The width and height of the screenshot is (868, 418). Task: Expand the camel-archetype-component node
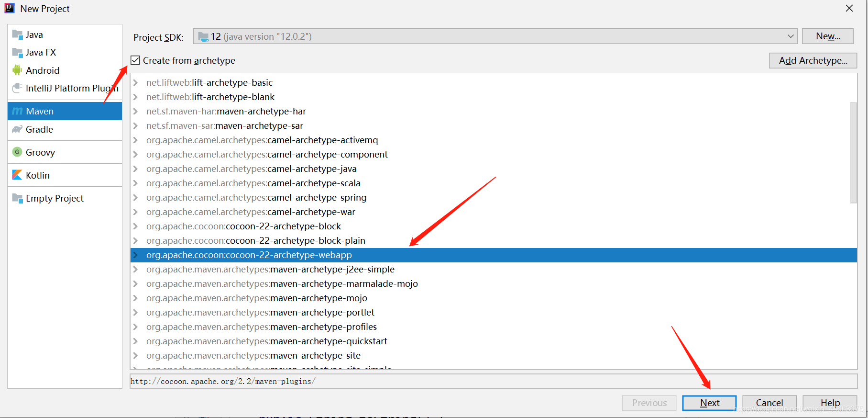136,154
